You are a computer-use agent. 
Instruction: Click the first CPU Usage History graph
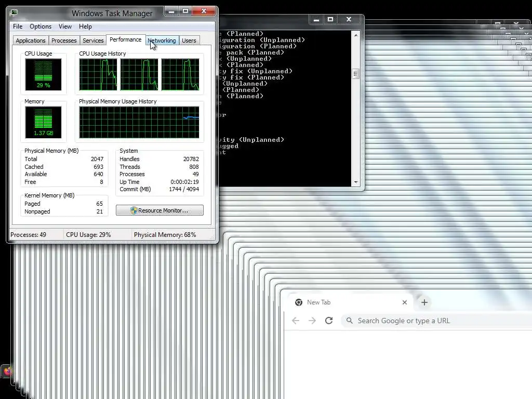pos(98,75)
